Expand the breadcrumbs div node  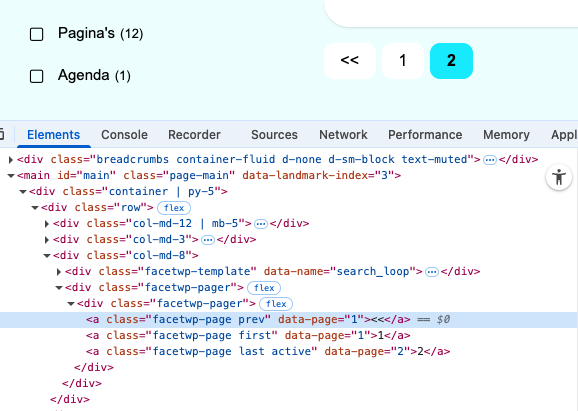11,160
